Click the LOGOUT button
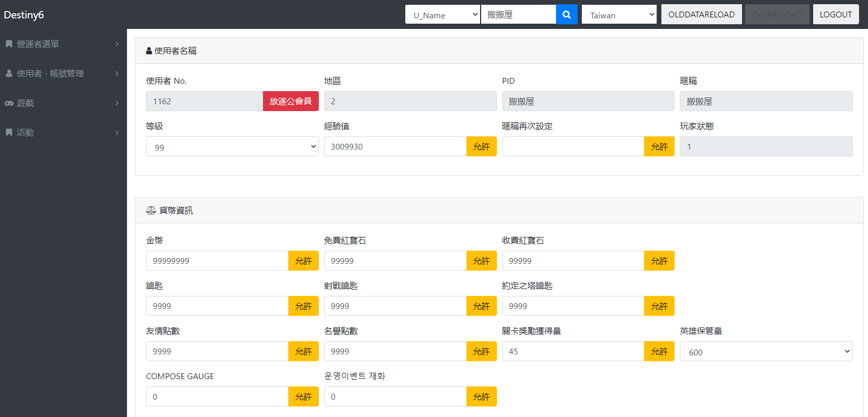The width and height of the screenshot is (868, 417). 835,15
